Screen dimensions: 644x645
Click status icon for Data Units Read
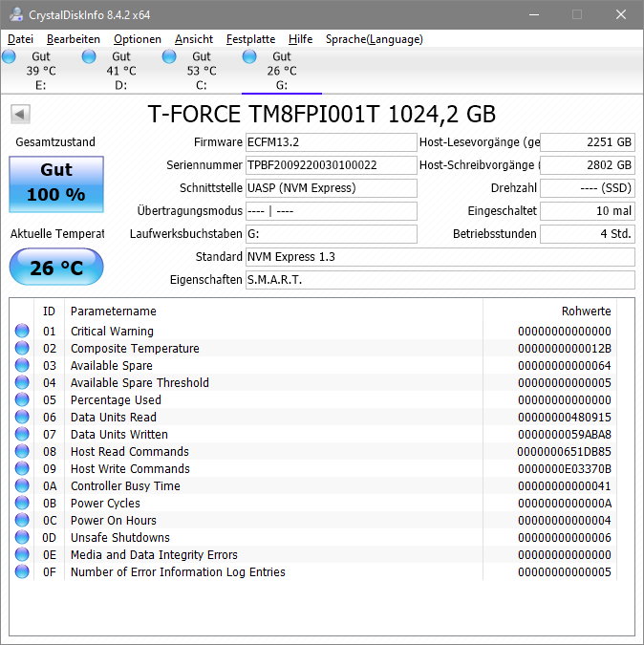click(22, 417)
